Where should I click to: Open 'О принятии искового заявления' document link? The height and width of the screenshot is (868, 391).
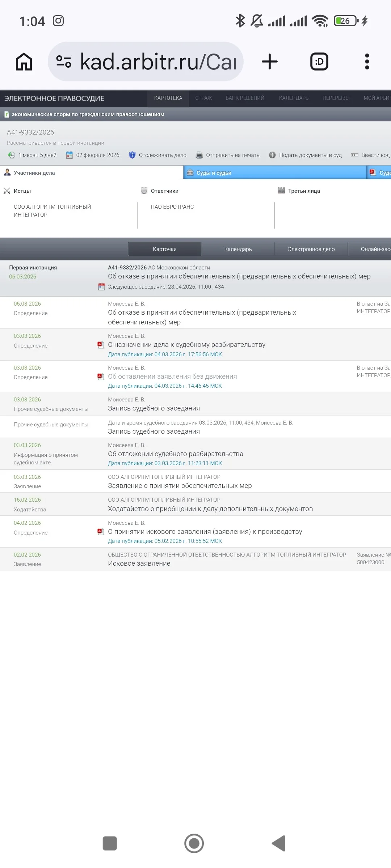tap(205, 532)
